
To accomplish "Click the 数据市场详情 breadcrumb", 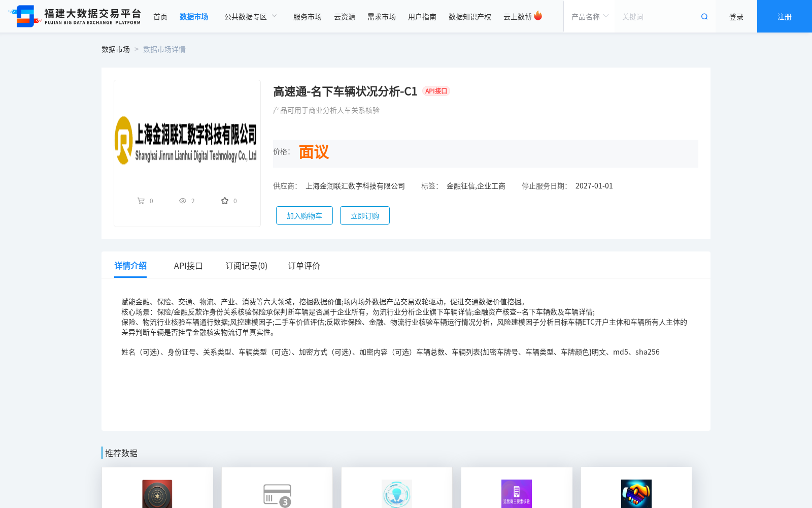I will point(164,49).
